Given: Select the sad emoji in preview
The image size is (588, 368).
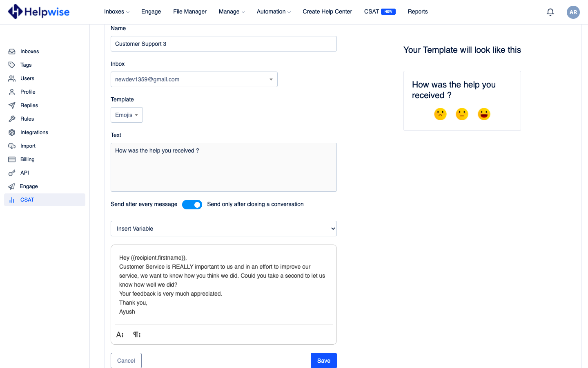Looking at the screenshot, I should coord(440,114).
